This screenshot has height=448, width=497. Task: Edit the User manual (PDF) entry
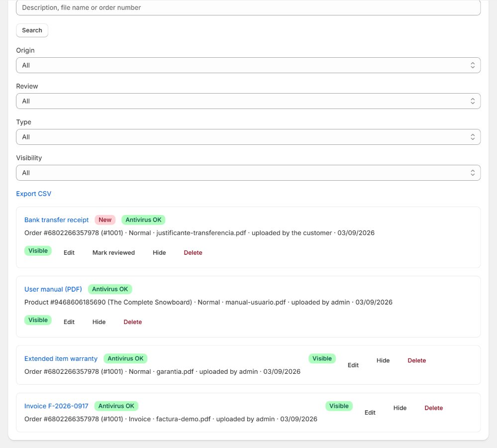pyautogui.click(x=69, y=322)
